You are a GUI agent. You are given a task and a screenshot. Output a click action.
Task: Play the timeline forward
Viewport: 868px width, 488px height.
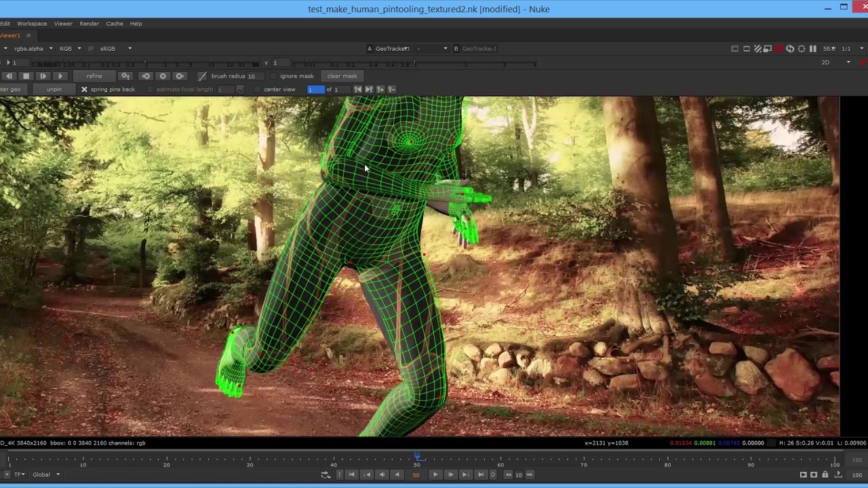pos(435,474)
